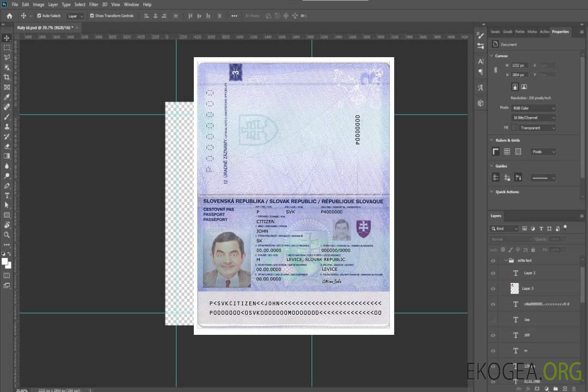Open the Window menu
This screenshot has height=392, width=588.
(131, 4)
